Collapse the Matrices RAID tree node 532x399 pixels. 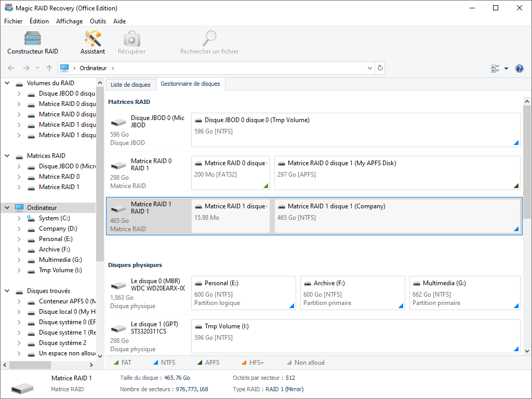pyautogui.click(x=7, y=156)
